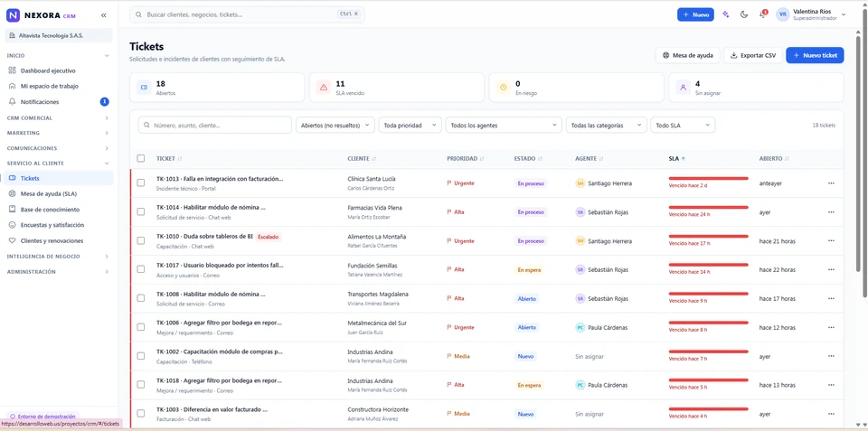The width and height of the screenshot is (868, 431).
Task: Open row actions menu for TK-1006
Action: pyautogui.click(x=831, y=327)
